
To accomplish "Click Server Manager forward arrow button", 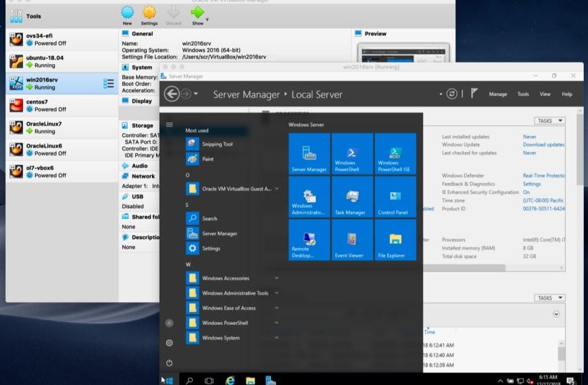I will tap(186, 94).
